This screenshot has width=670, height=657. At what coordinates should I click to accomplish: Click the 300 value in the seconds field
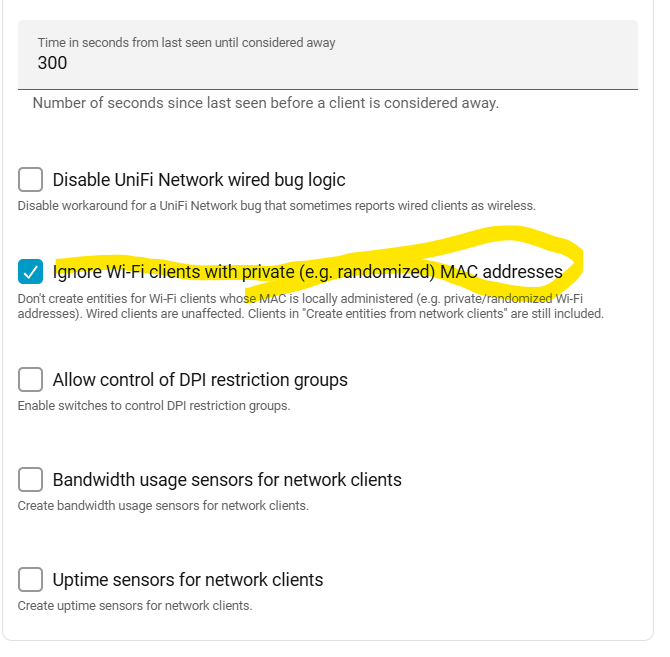52,63
